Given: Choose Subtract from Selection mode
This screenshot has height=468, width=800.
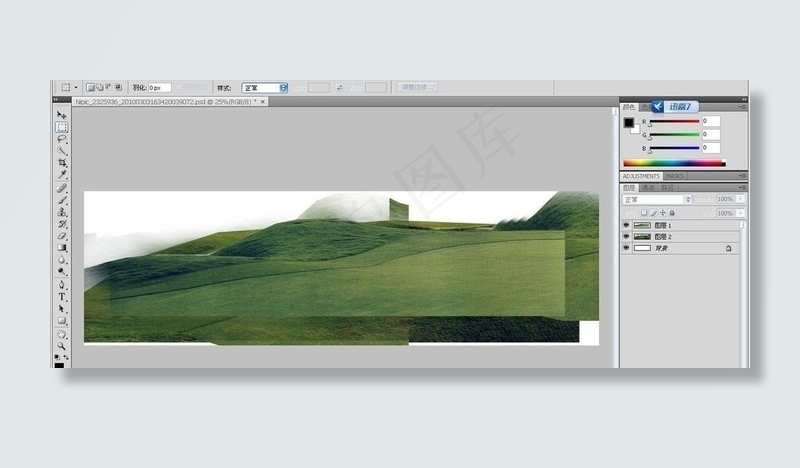Looking at the screenshot, I should [109, 87].
